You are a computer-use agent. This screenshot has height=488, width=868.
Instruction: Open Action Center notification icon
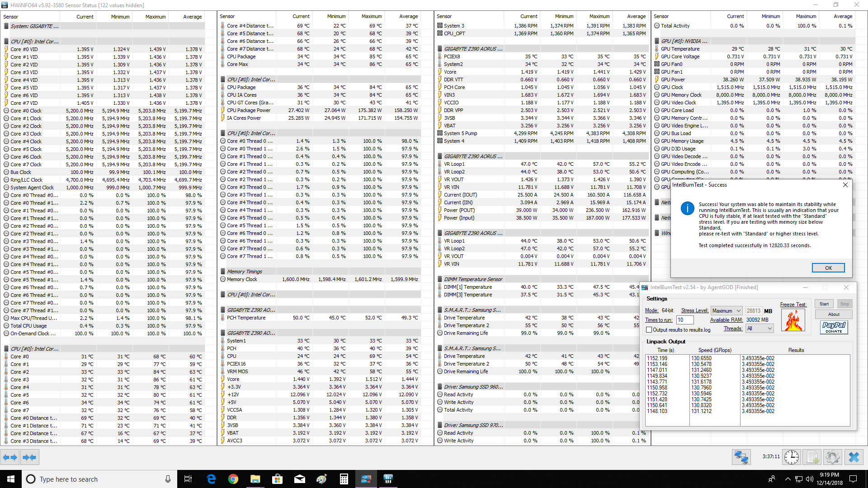[853, 479]
